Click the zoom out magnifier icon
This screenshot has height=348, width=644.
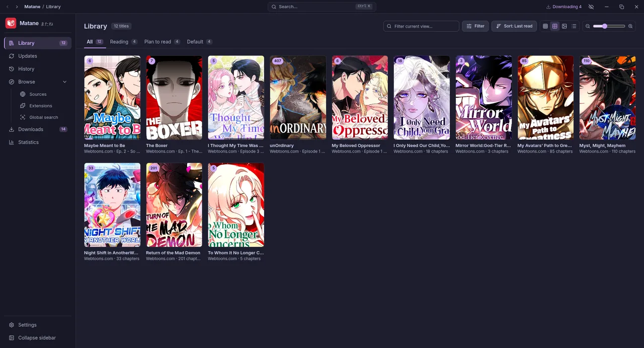(x=588, y=26)
